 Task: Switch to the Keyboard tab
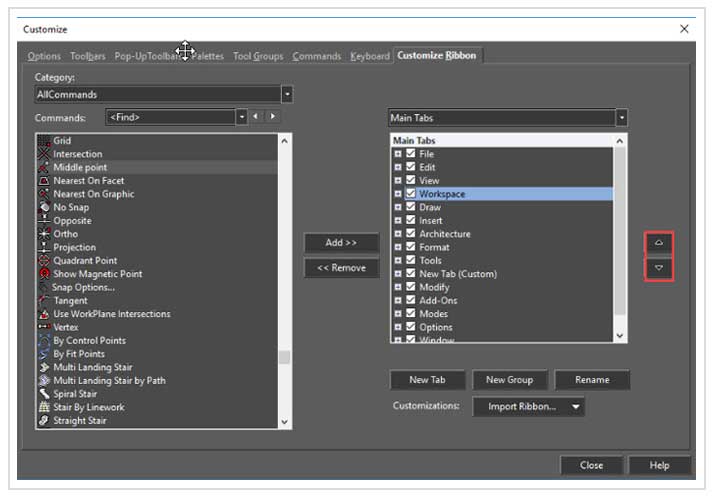[370, 56]
